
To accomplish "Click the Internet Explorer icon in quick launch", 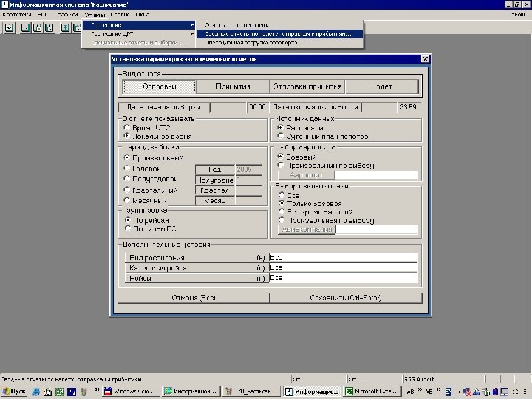I will click(35, 392).
